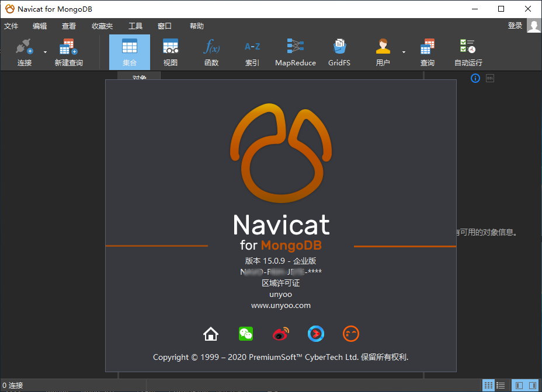Click the user avatar icon
The image size is (542, 392).
pyautogui.click(x=534, y=25)
